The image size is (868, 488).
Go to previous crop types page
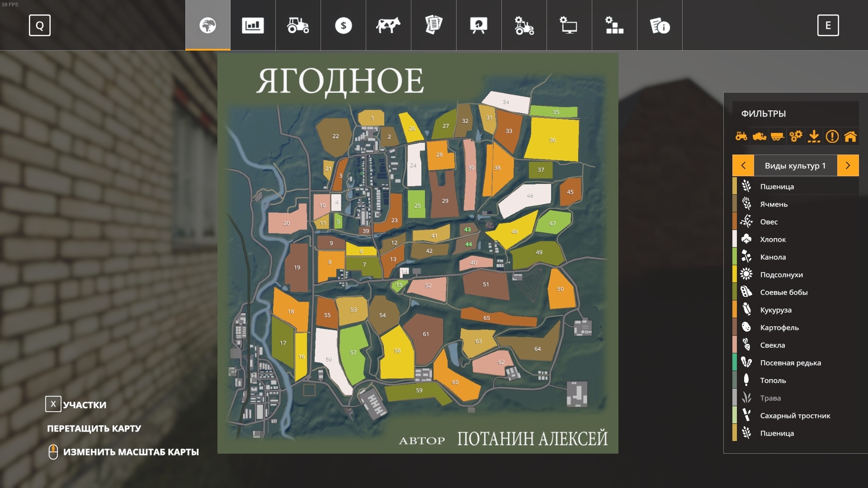(x=743, y=165)
